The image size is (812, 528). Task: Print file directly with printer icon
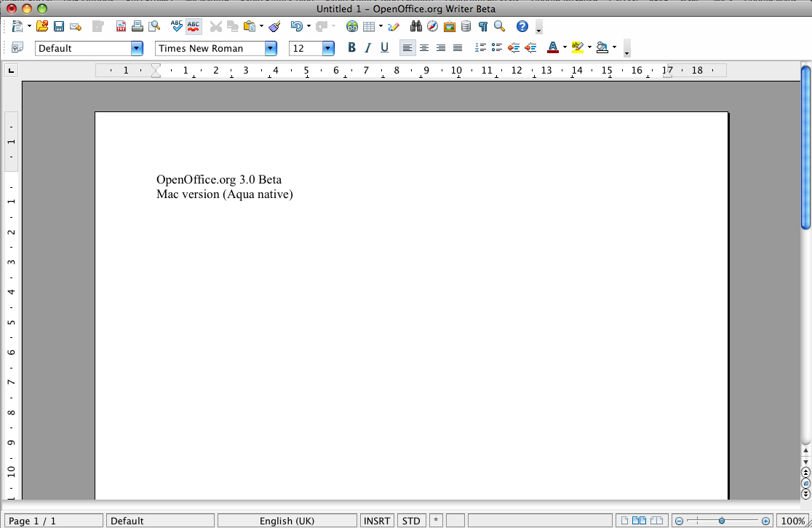point(138,26)
